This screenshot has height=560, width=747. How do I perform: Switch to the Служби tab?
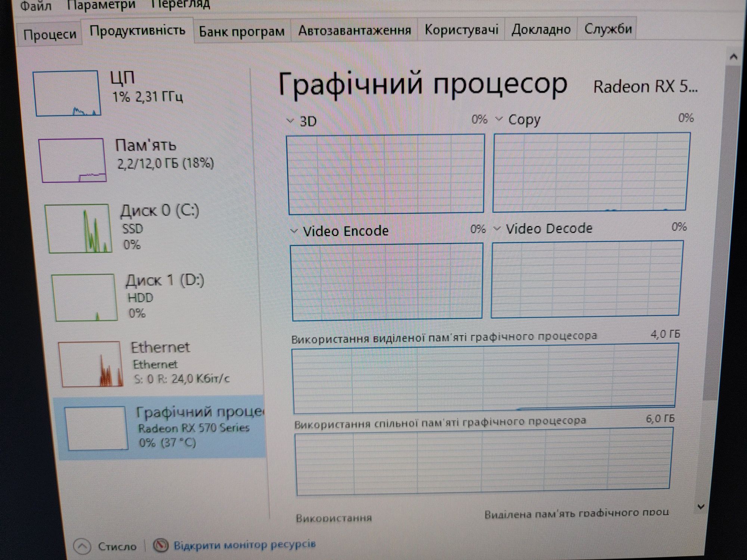(x=608, y=28)
